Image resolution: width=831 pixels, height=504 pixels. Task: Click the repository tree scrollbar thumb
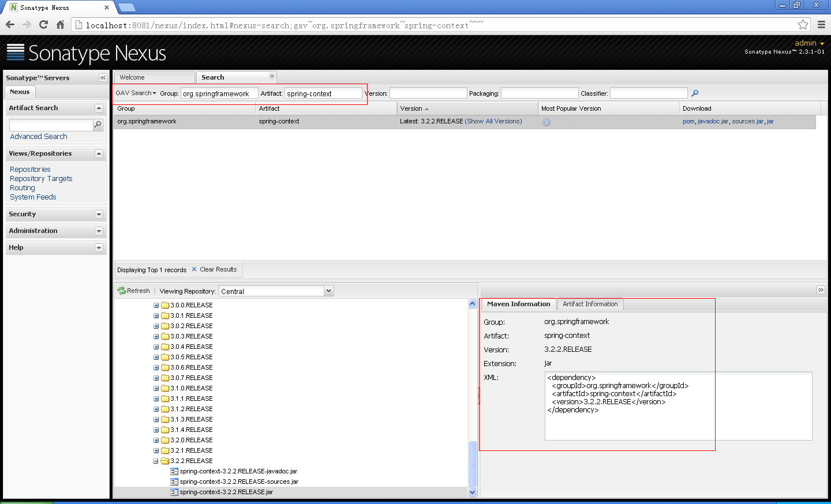(472, 464)
